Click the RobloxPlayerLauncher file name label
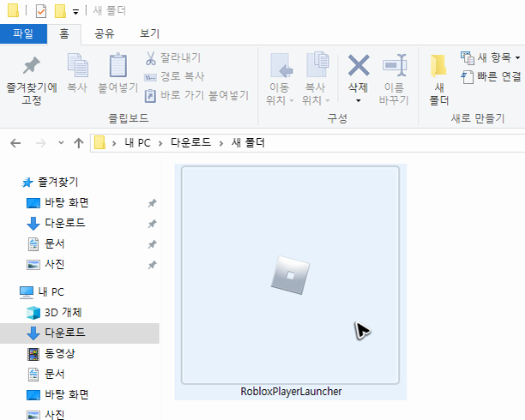Image resolution: width=525 pixels, height=420 pixels. [x=291, y=392]
